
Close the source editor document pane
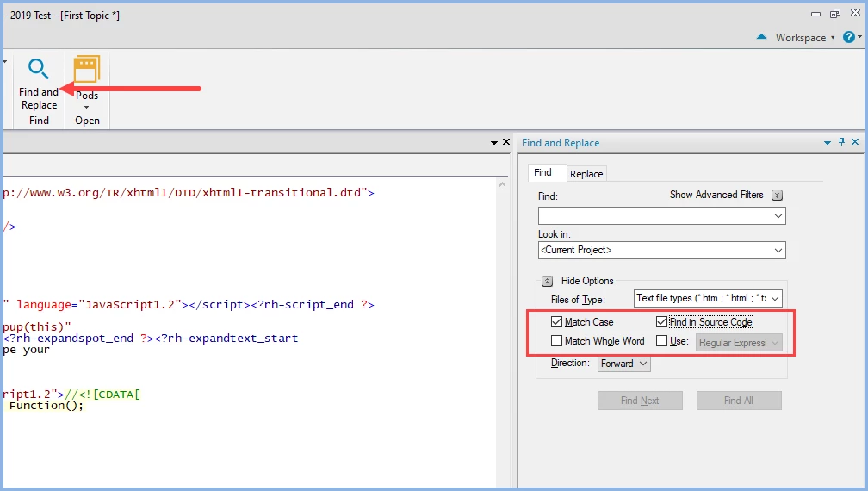[506, 142]
